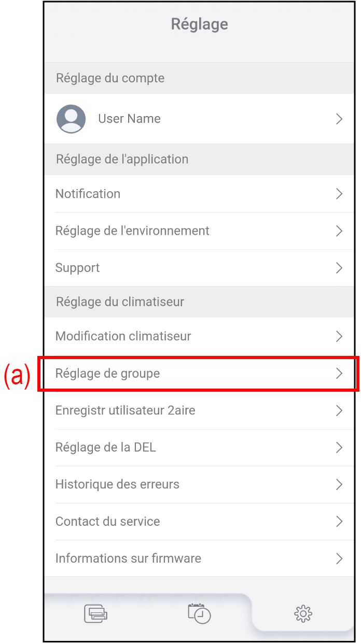Open the Support menu entry
This screenshot has width=361, height=644.
78,268
